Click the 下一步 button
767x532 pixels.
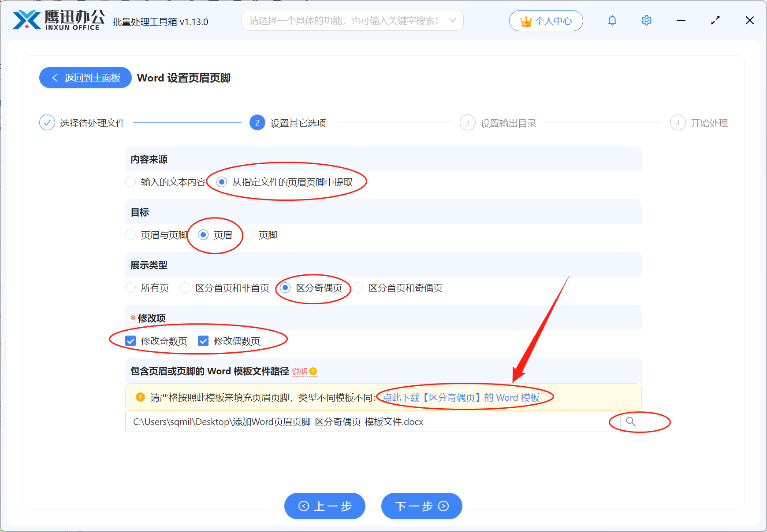[421, 506]
